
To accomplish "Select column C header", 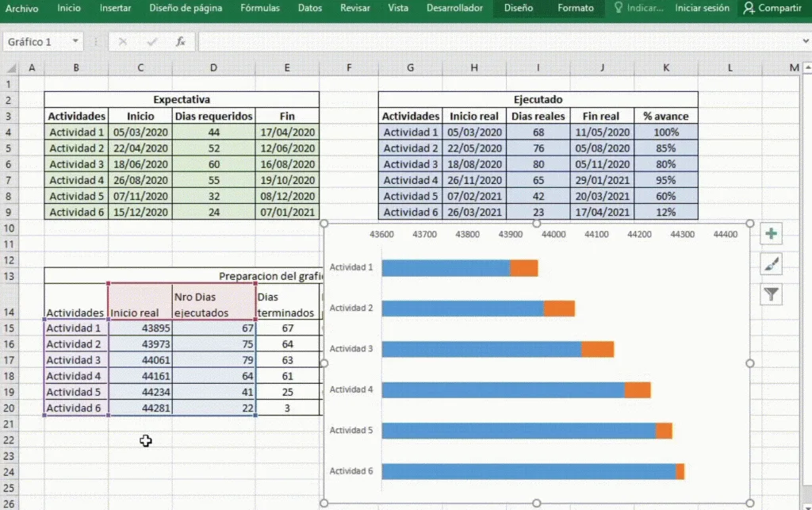I will (x=140, y=68).
